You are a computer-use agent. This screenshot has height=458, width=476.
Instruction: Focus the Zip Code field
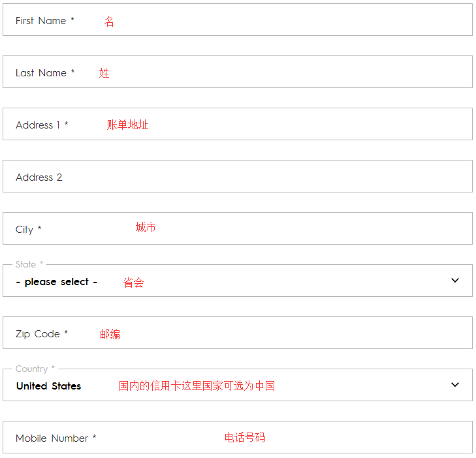point(287,333)
